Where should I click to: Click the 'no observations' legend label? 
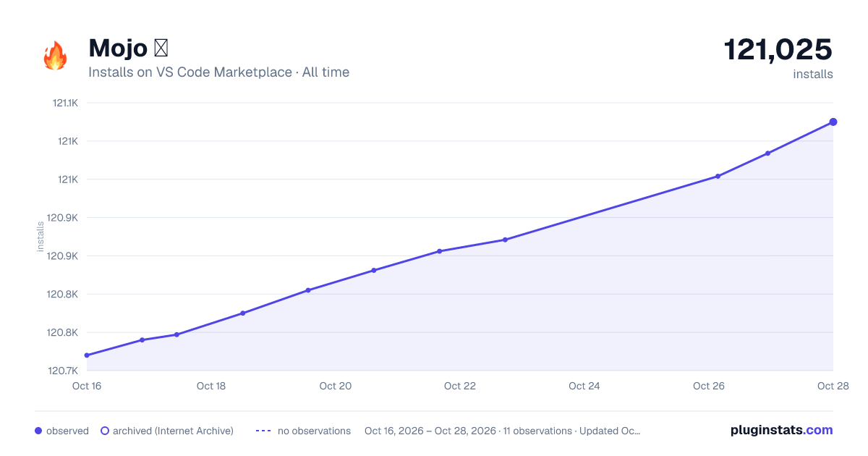(314, 431)
